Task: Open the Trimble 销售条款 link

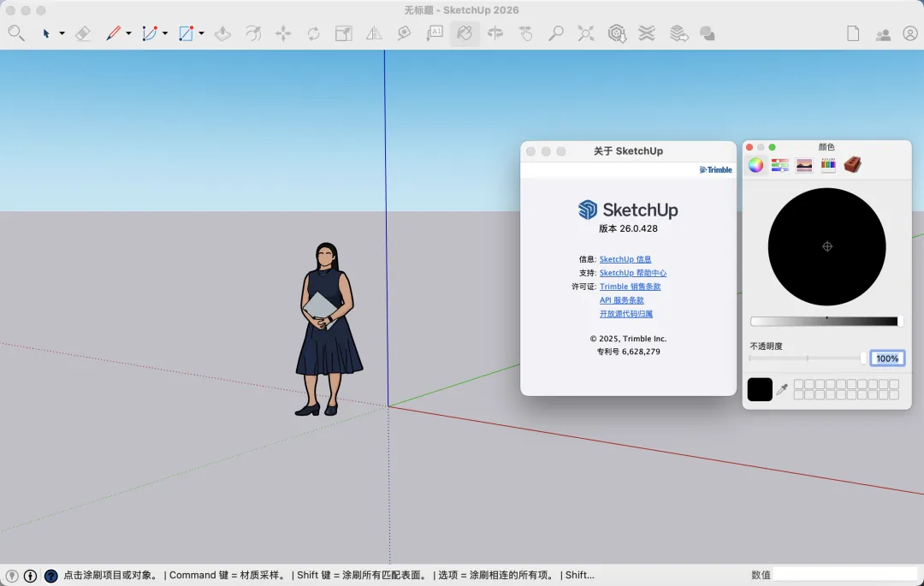Action: (x=630, y=287)
